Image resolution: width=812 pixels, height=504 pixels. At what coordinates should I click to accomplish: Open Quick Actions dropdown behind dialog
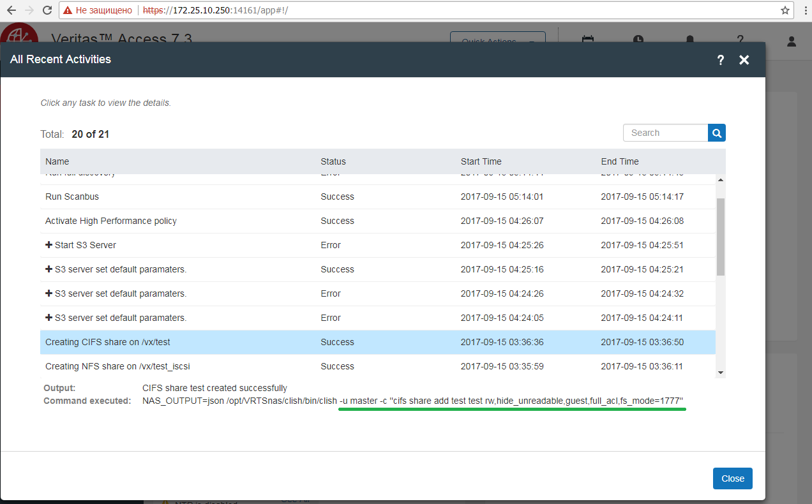(498, 37)
